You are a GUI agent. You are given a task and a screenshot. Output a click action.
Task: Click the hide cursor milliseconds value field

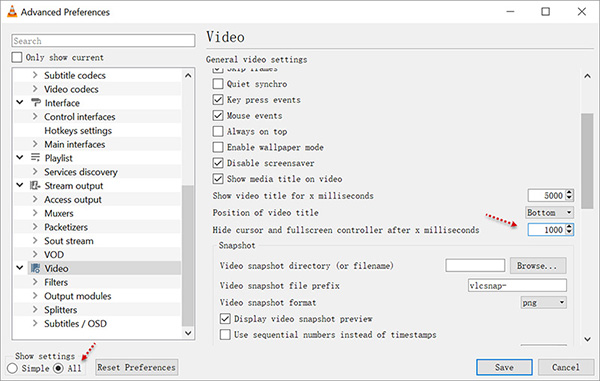tap(546, 230)
